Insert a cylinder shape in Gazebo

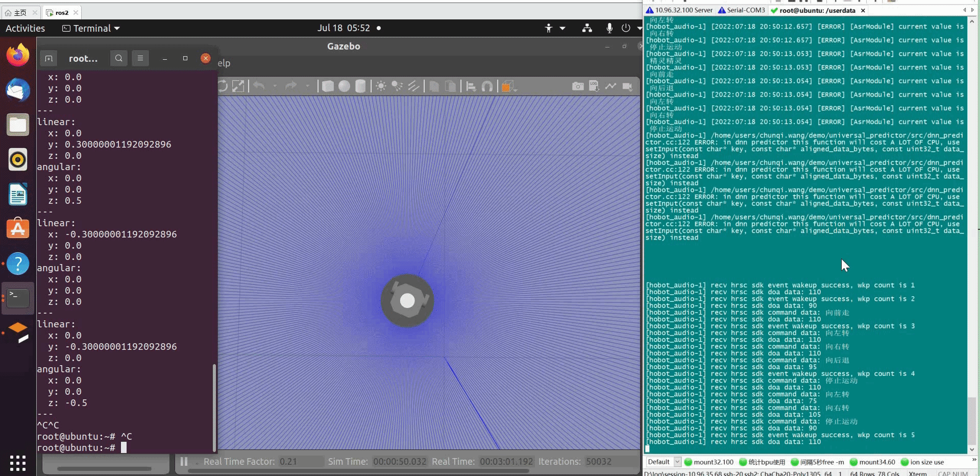(360, 86)
